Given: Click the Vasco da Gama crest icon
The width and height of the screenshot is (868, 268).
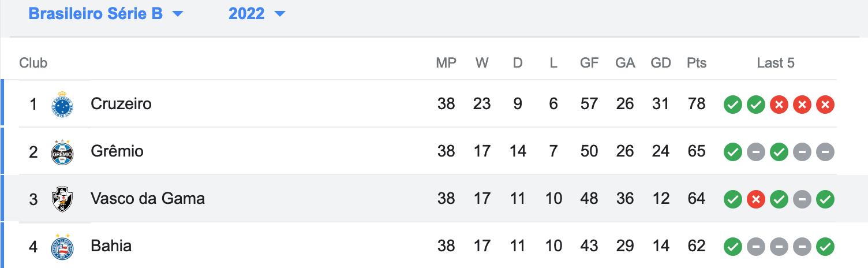Looking at the screenshot, I should point(62,199).
